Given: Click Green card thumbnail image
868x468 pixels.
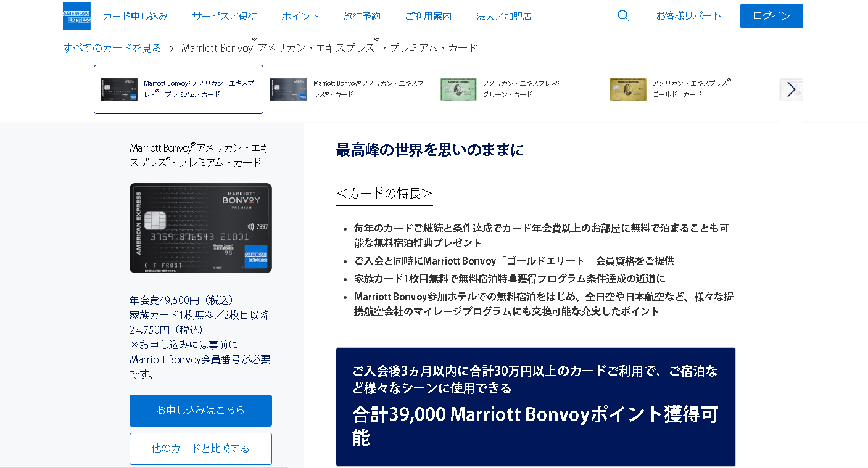Looking at the screenshot, I should point(458,89).
